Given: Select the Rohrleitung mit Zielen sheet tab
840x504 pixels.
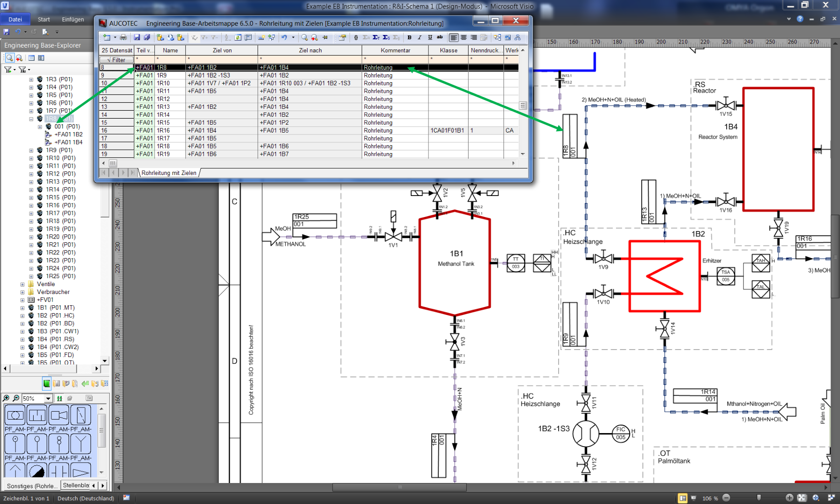Looking at the screenshot, I should pos(169,173).
